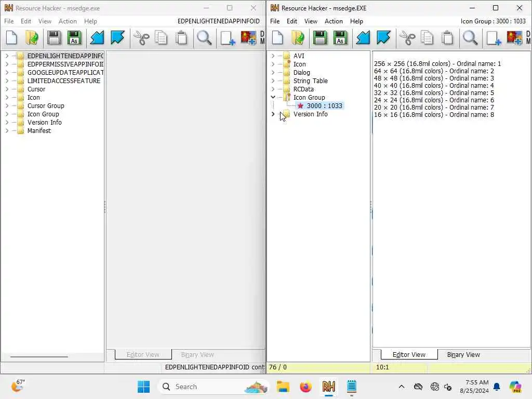Switch to Binary View tab in right window
Viewport: 532px width, 399px height.
click(x=463, y=354)
